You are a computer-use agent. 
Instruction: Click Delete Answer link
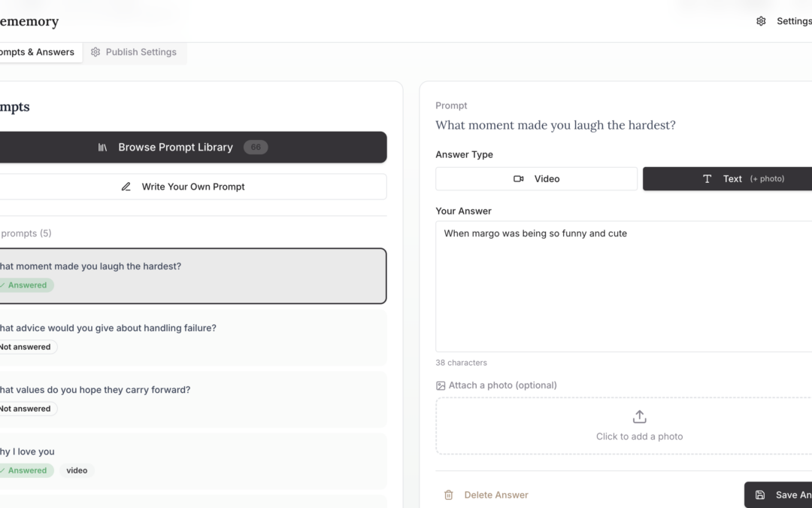pyautogui.click(x=495, y=495)
